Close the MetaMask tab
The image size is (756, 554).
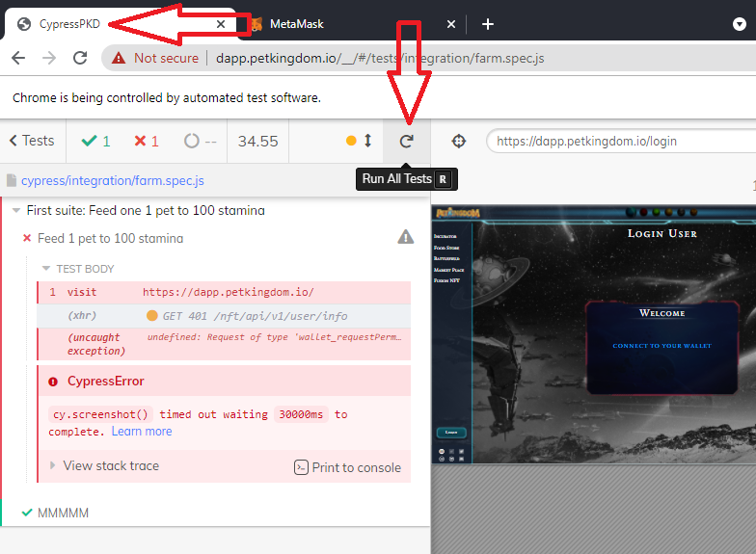pyautogui.click(x=451, y=24)
